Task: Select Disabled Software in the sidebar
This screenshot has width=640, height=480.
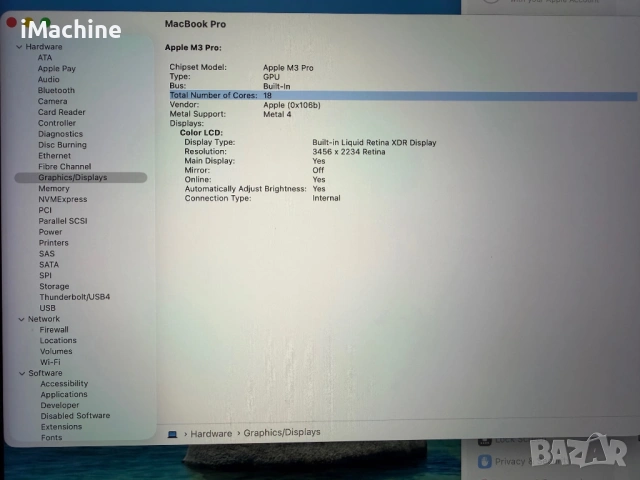Action: click(75, 416)
